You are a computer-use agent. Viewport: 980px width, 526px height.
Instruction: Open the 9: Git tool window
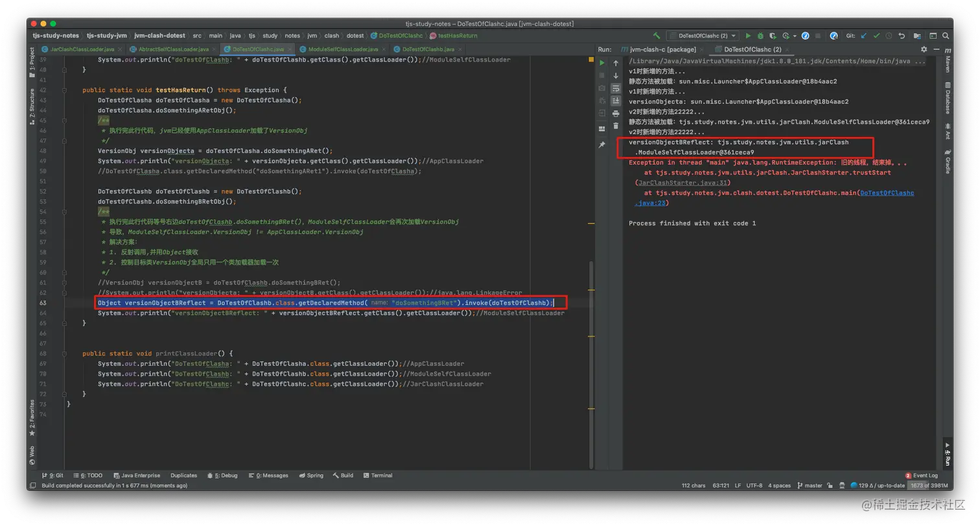coord(52,475)
